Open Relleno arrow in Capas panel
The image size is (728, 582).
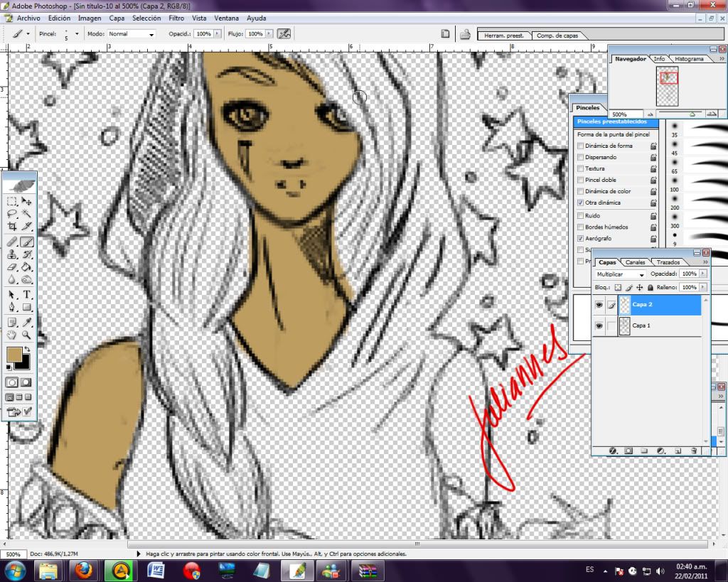pyautogui.click(x=703, y=287)
